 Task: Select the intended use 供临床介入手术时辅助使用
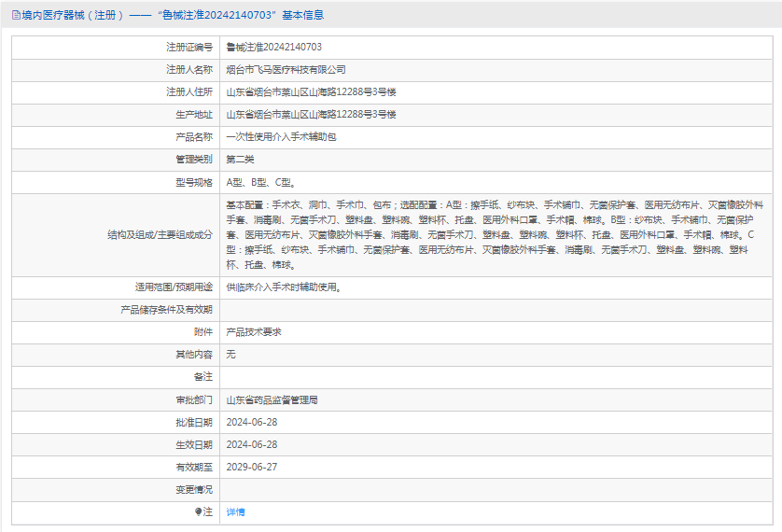pyautogui.click(x=284, y=287)
